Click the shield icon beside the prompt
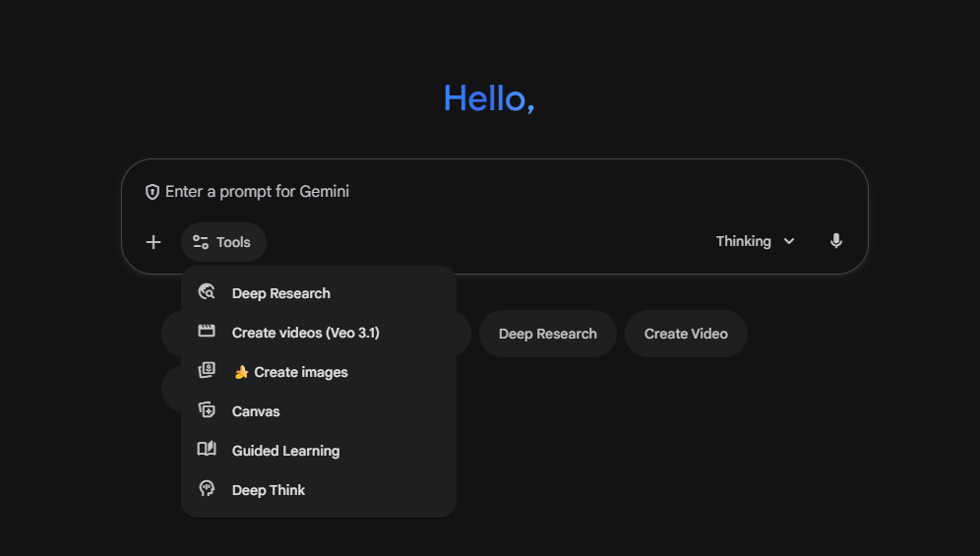 point(152,191)
